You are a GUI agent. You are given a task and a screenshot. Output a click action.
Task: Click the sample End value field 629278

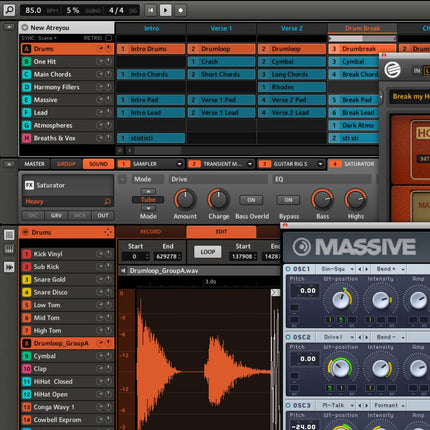point(168,256)
